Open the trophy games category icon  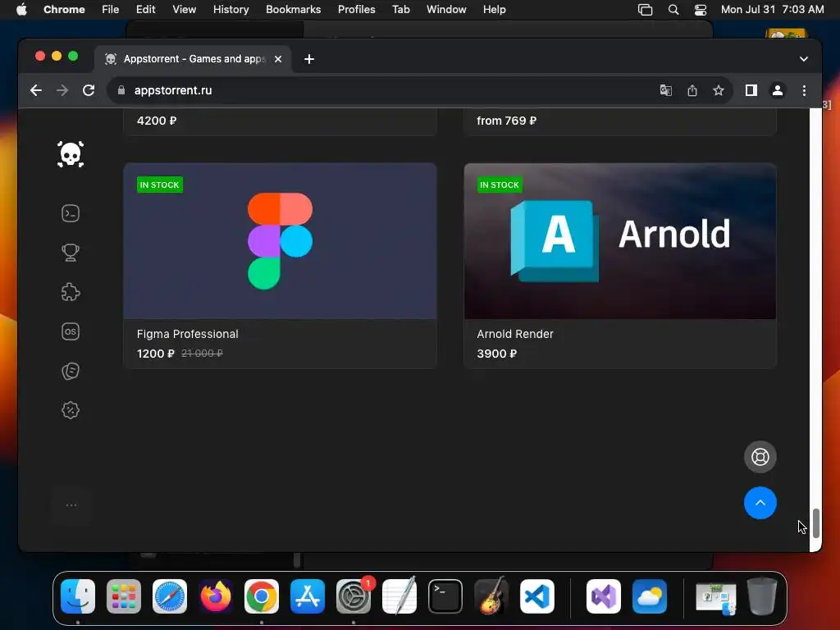click(71, 253)
